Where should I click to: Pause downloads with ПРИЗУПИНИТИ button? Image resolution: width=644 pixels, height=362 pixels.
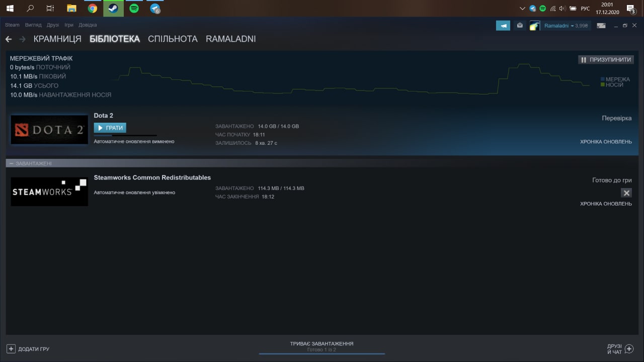click(606, 59)
